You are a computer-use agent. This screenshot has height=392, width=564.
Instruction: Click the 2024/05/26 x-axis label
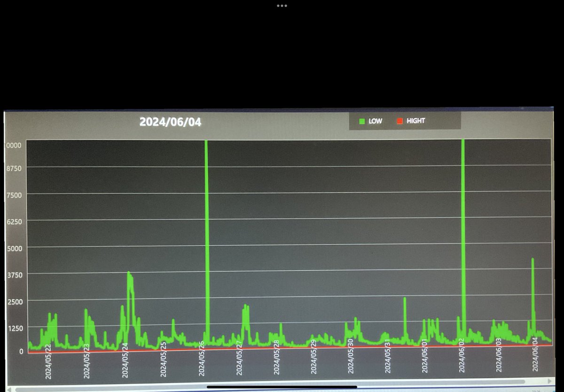tap(202, 358)
